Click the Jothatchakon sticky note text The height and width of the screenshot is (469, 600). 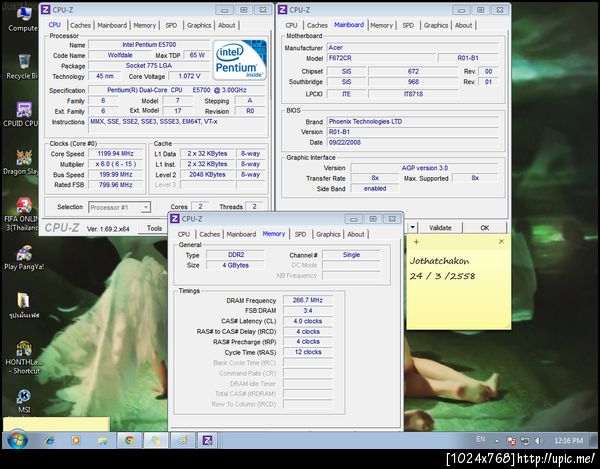[439, 261]
